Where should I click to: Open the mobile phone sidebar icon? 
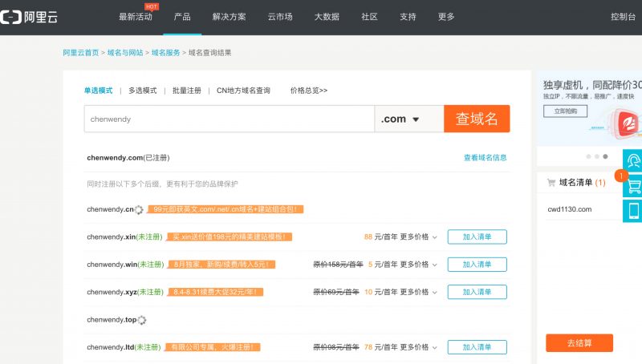pyautogui.click(x=632, y=211)
